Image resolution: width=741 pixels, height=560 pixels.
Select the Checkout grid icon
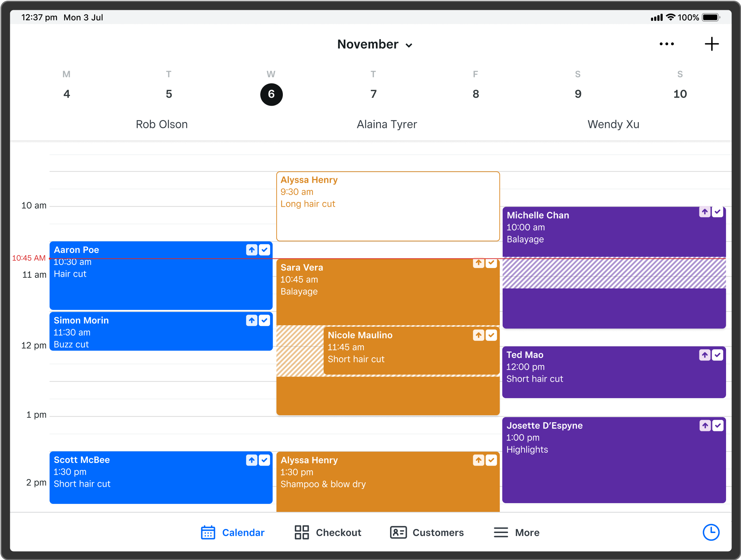coord(301,532)
